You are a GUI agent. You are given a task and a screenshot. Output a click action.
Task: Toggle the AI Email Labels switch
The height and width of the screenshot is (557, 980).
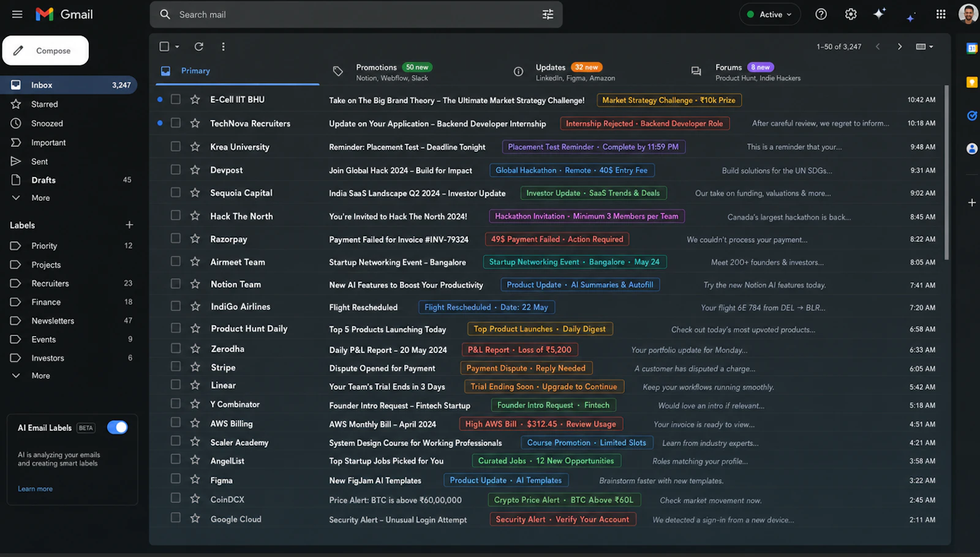pos(117,427)
